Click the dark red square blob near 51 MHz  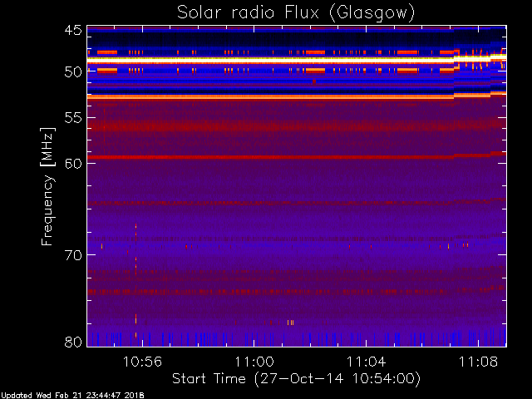click(314, 81)
